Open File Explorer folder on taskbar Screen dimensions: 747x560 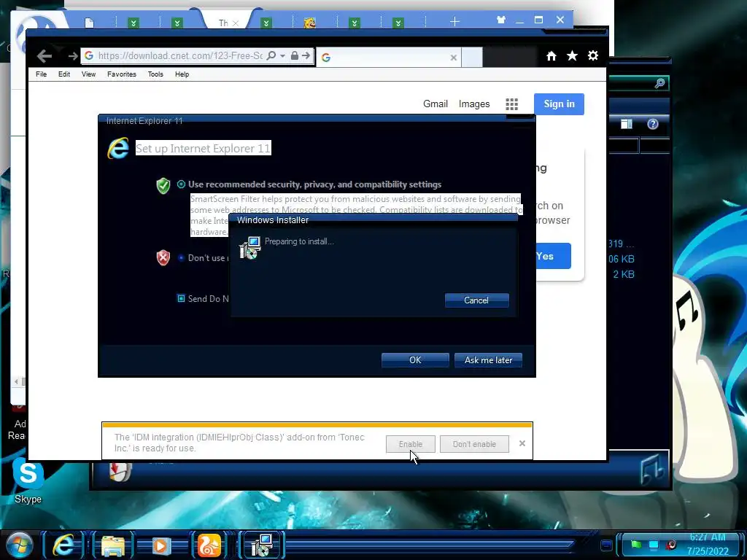pyautogui.click(x=113, y=545)
